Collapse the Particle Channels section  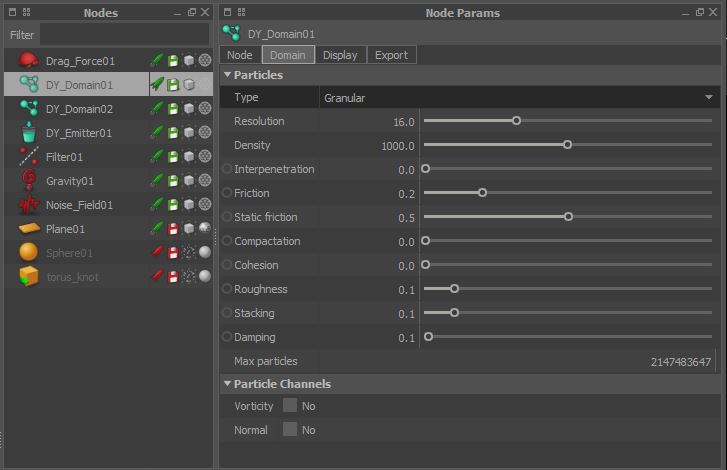coord(228,384)
